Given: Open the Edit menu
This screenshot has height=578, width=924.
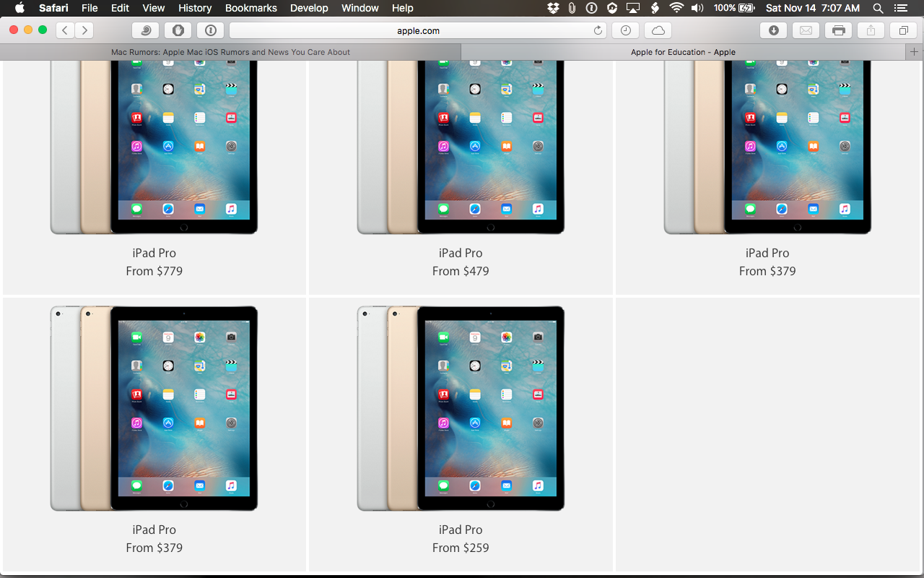Looking at the screenshot, I should click(x=120, y=8).
